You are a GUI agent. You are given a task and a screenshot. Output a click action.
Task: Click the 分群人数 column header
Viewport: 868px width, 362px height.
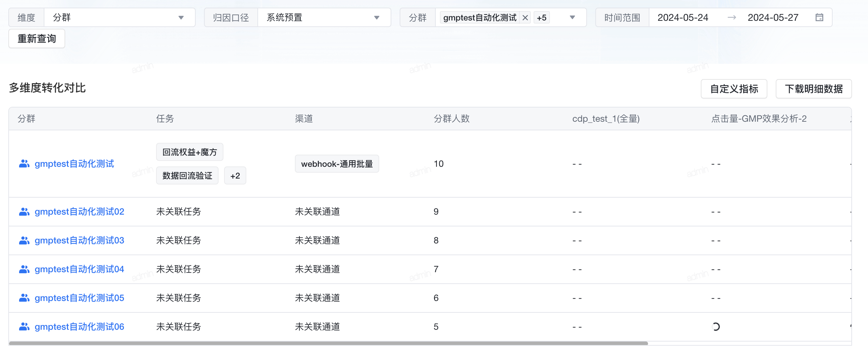[451, 119]
